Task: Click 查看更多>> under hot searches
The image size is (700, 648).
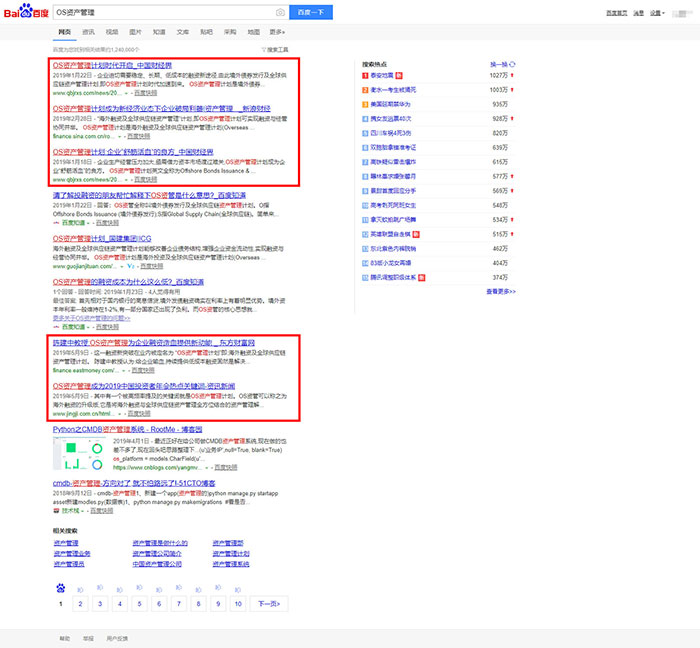Action: tap(501, 291)
